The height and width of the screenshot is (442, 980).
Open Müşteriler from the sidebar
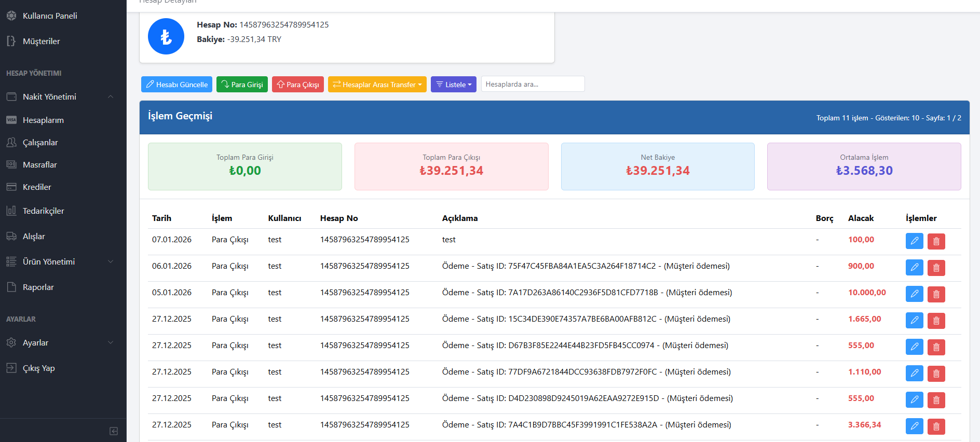coord(41,42)
